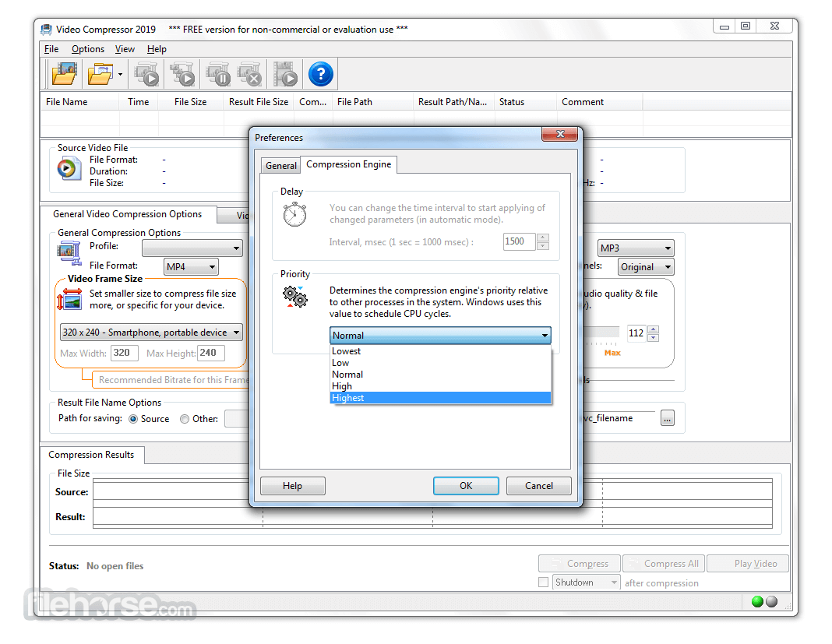Screen dimensions: 832x644
Task: Click the Video Frame Size resize icon
Action: point(69,299)
